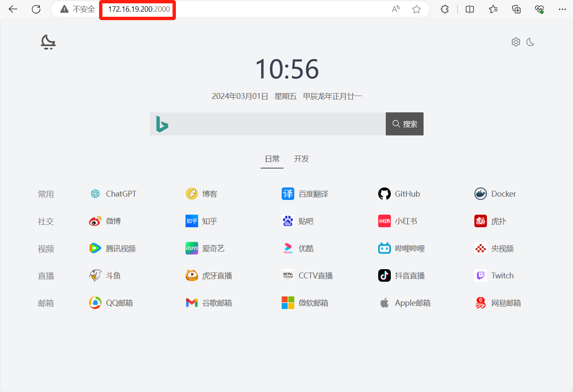Click the Douyin 抖音直播 icon
Image resolution: width=573 pixels, height=392 pixels.
pos(384,275)
